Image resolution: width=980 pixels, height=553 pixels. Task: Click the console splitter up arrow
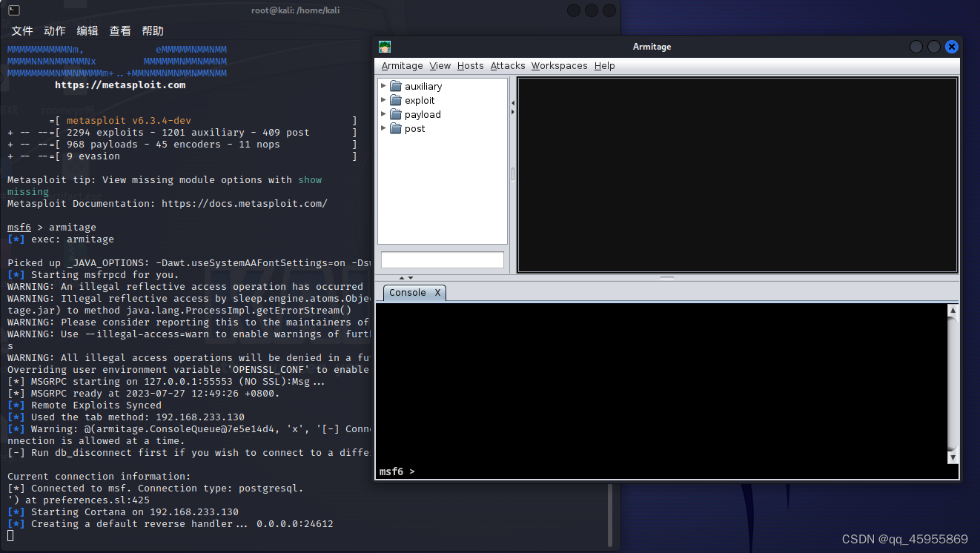[402, 278]
